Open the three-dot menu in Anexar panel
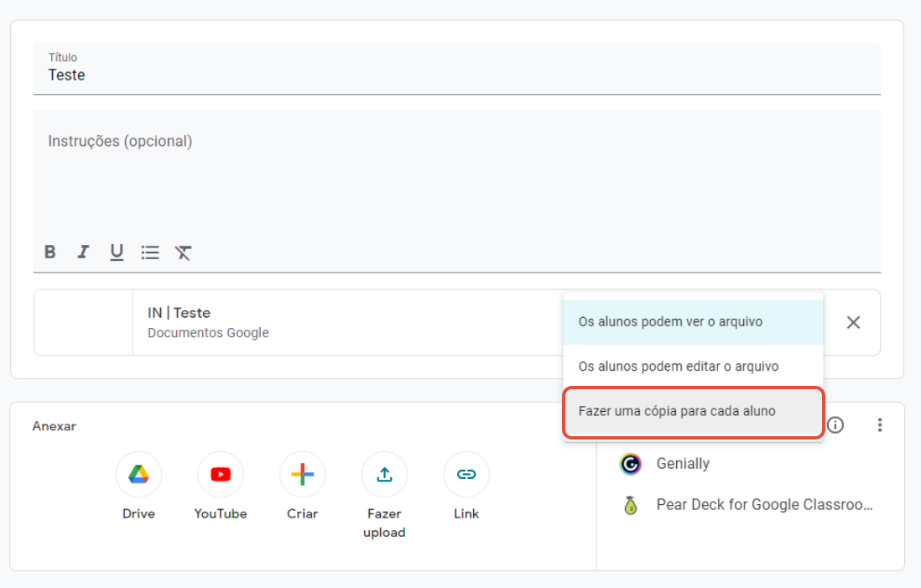Screen dimensions: 921x588 point(880,425)
